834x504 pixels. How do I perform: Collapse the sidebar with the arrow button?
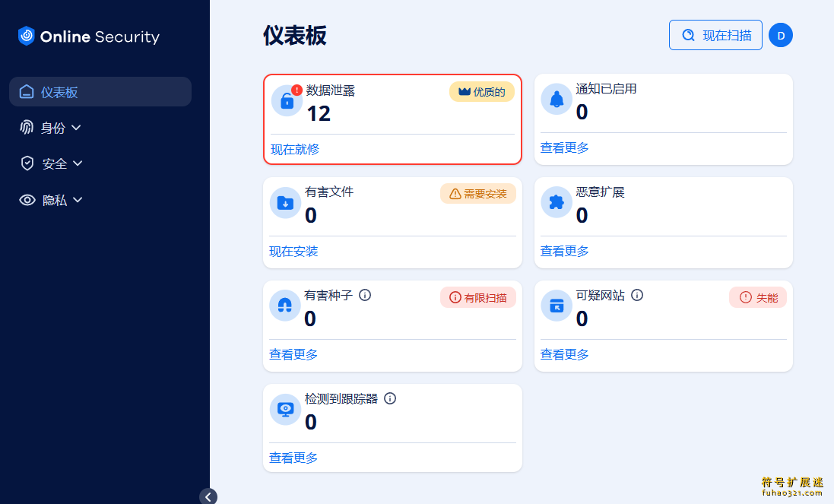[208, 496]
